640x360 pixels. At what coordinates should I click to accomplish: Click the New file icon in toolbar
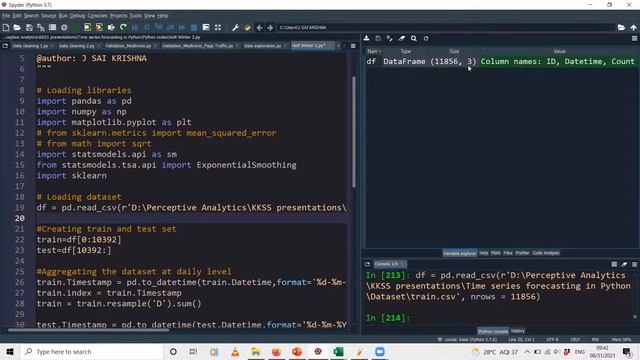6,27
